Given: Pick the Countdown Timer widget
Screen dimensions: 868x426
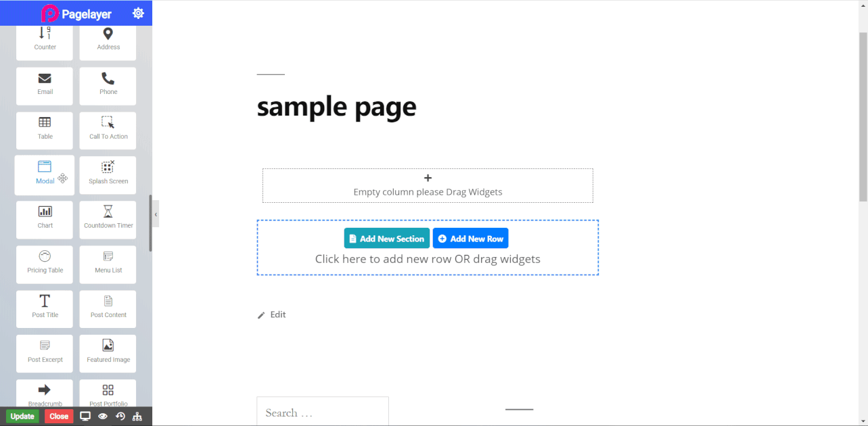Looking at the screenshot, I should 108,219.
